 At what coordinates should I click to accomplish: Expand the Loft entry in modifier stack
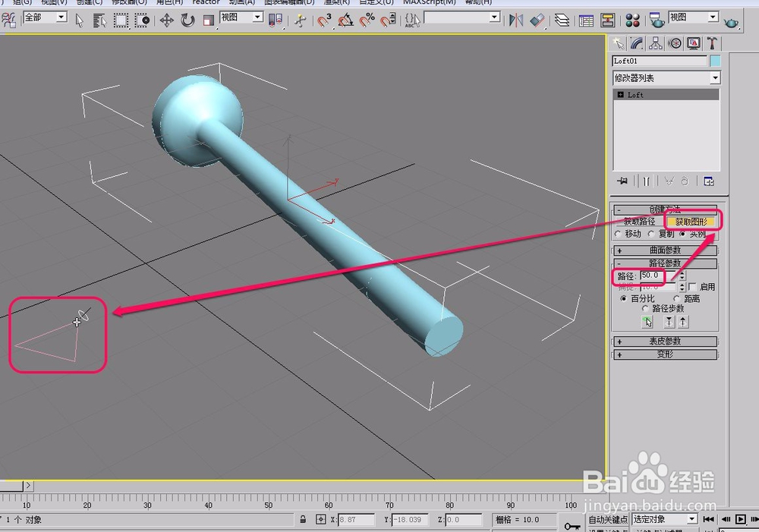coord(620,95)
